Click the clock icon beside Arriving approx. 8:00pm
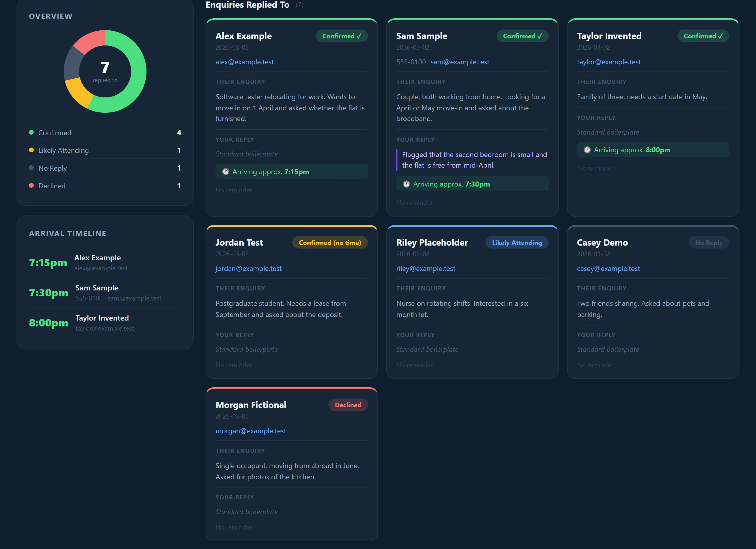Screen dimensions: 756x549 (x=587, y=150)
